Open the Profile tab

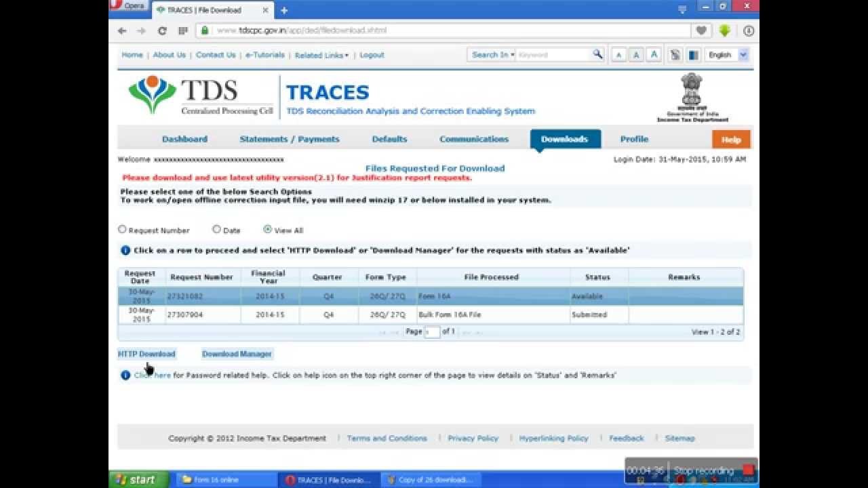tap(634, 139)
